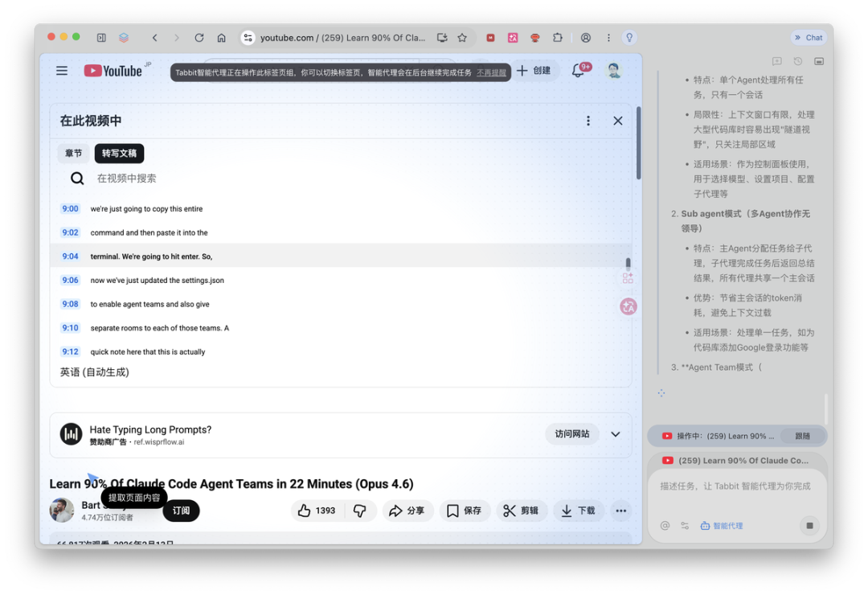Open chat history clock icon
This screenshot has height=595, width=868.
[x=798, y=61]
